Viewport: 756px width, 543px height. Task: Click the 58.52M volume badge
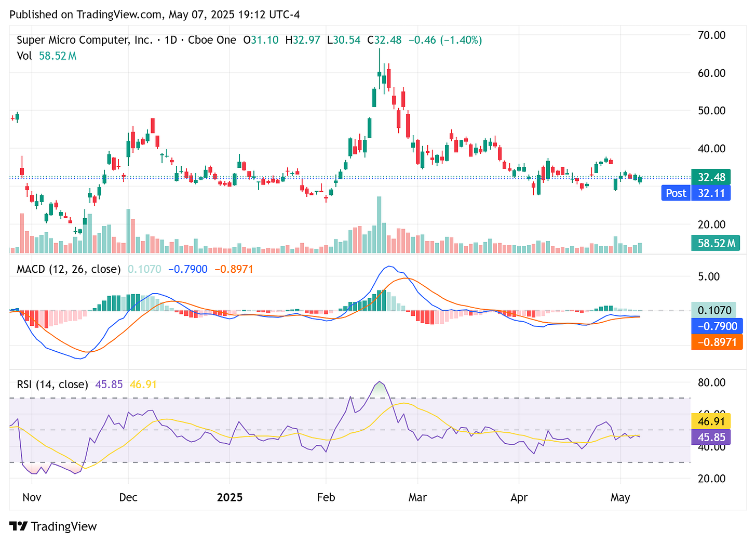pyautogui.click(x=716, y=243)
